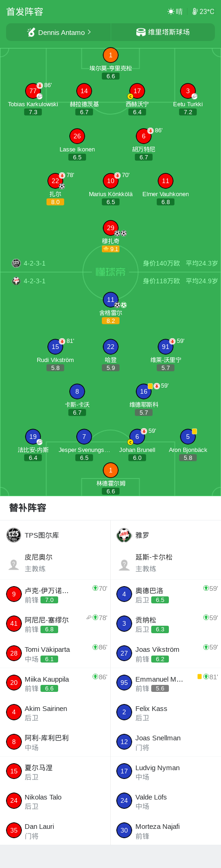This screenshot has width=221, height=868.
Task: Tap the whistle icon beside Dennis Antamo
Action: (31, 32)
